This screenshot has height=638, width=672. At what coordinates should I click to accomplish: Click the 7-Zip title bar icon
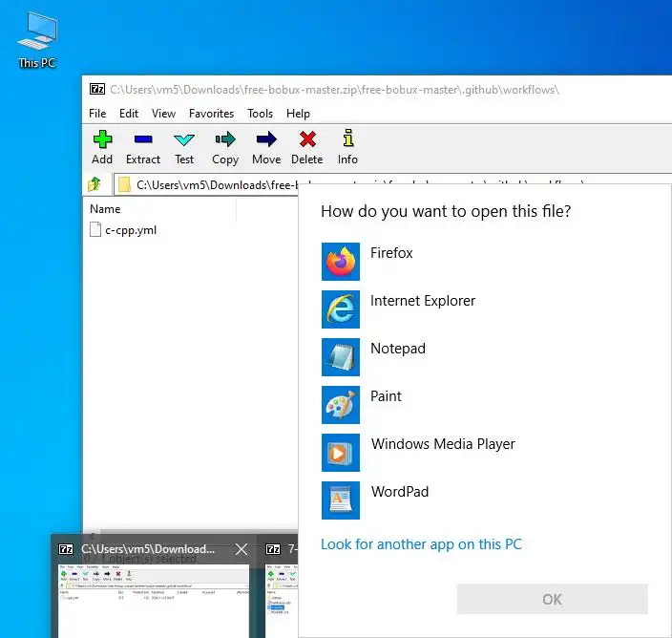(x=97, y=89)
